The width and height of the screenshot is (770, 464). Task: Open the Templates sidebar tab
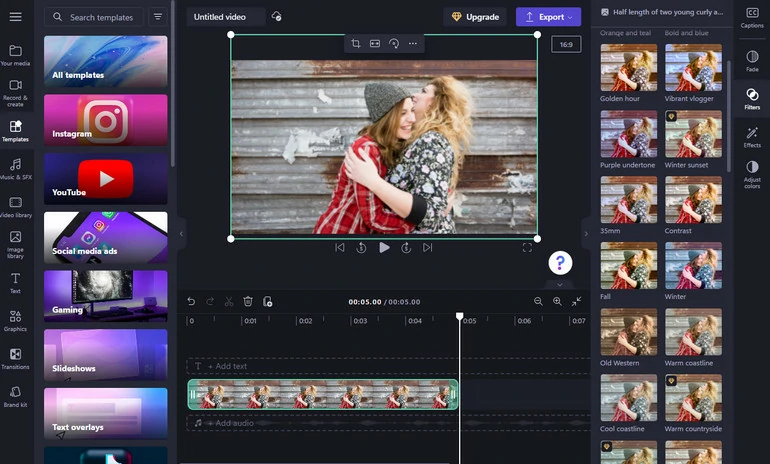15,131
